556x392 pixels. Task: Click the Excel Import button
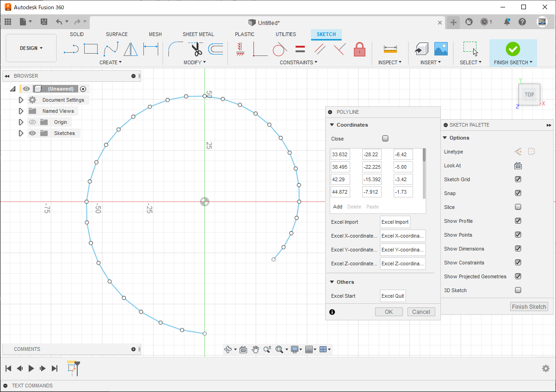[x=395, y=222]
